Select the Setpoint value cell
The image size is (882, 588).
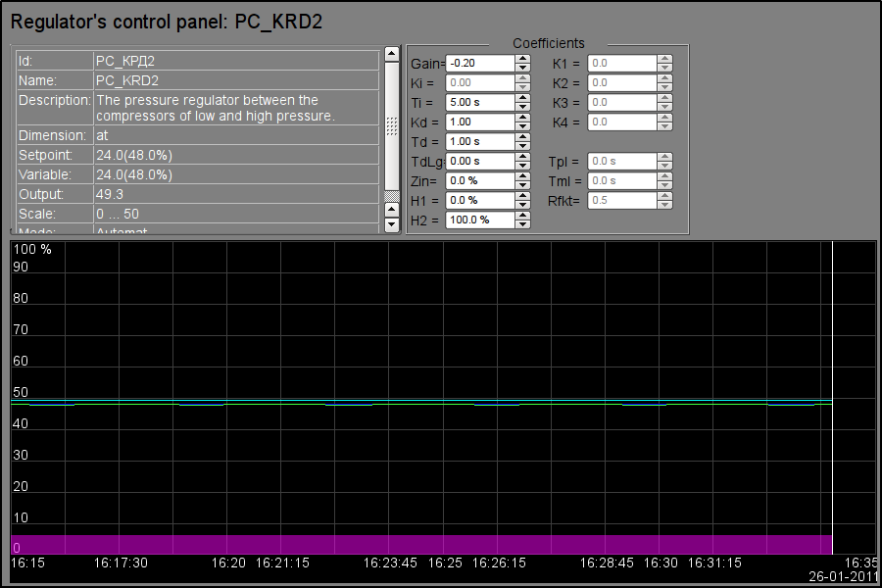pos(235,155)
